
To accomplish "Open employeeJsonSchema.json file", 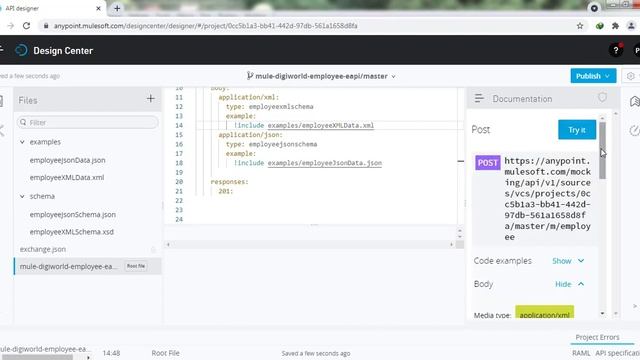I will [x=73, y=214].
